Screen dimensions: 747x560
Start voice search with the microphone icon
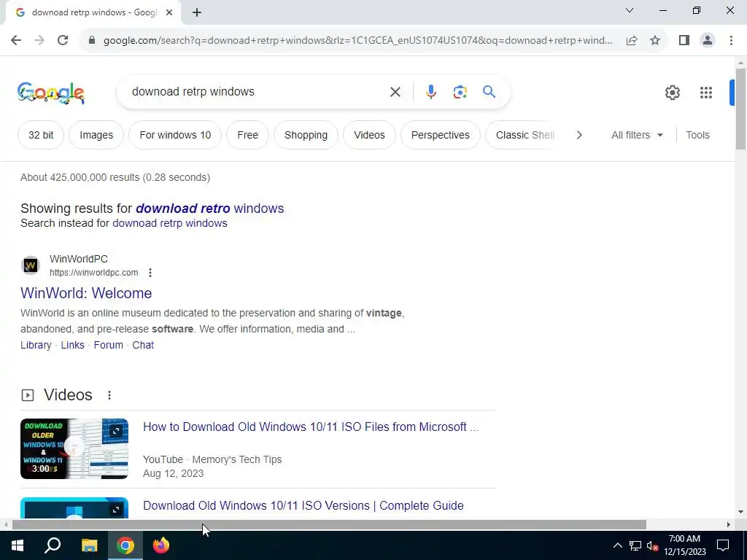click(x=430, y=92)
